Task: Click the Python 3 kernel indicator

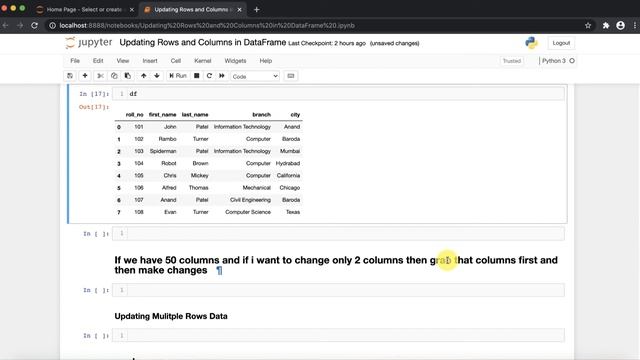Action: [558, 61]
